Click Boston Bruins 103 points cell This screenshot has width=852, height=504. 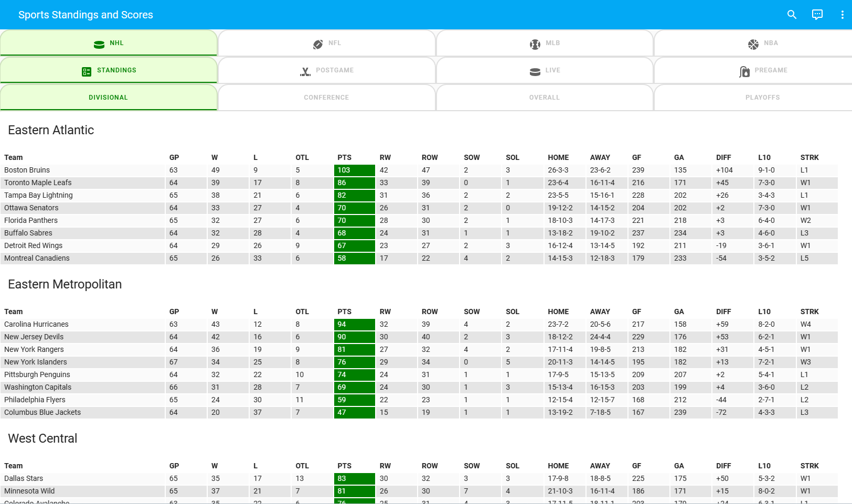point(355,170)
